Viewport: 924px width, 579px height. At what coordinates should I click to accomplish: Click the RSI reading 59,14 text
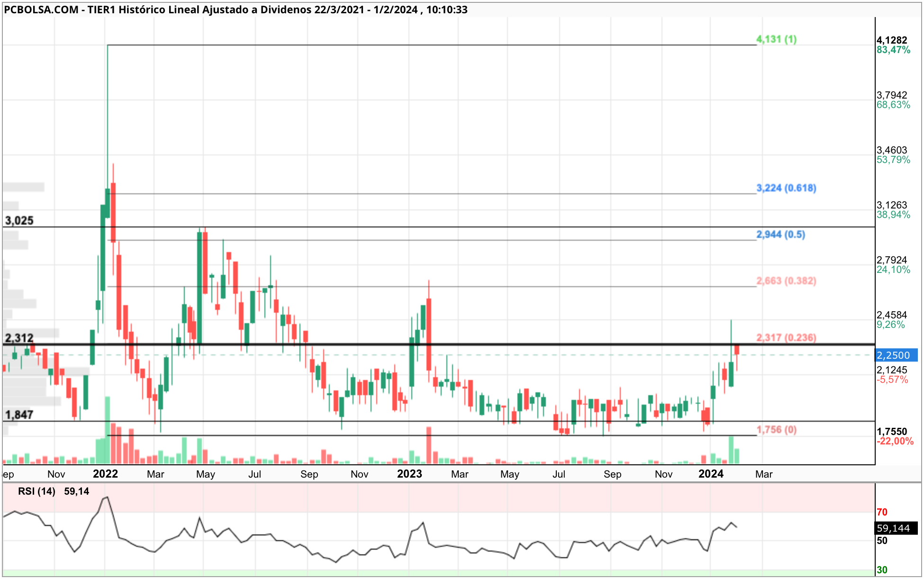[x=77, y=491]
